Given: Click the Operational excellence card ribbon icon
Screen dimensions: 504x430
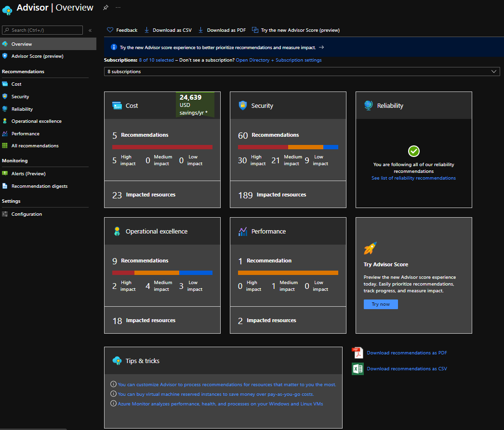Looking at the screenshot, I should [117, 231].
